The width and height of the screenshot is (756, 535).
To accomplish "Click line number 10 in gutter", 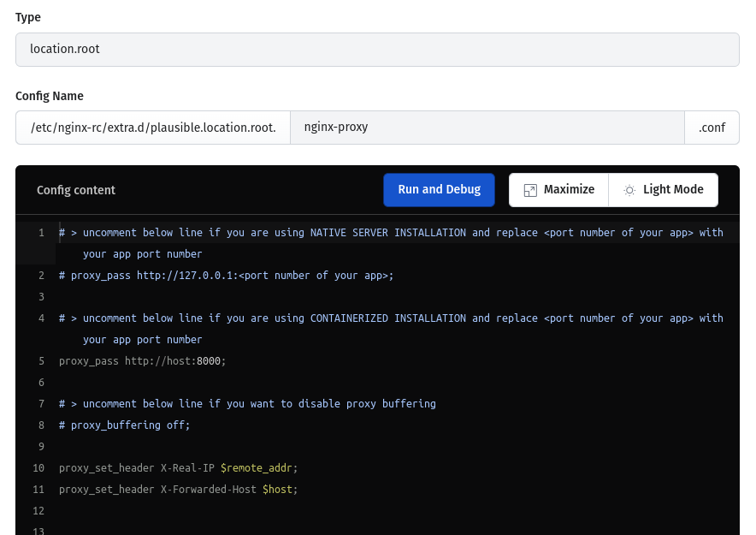I will pyautogui.click(x=38, y=468).
